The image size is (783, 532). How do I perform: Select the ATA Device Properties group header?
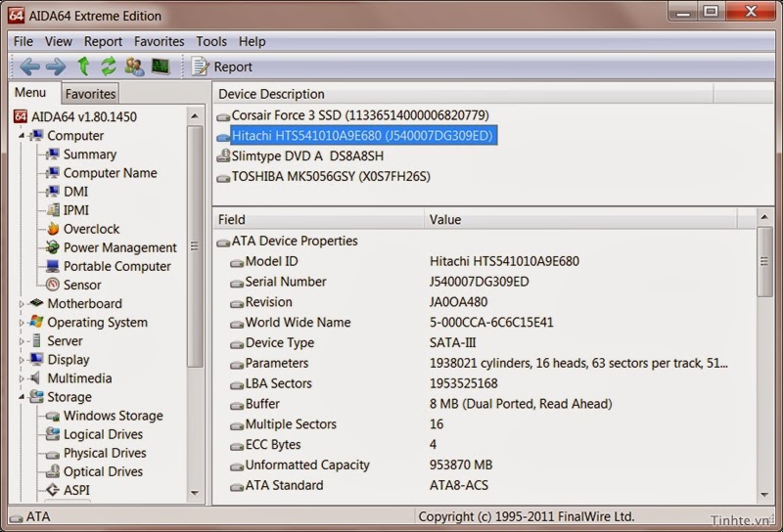point(295,241)
